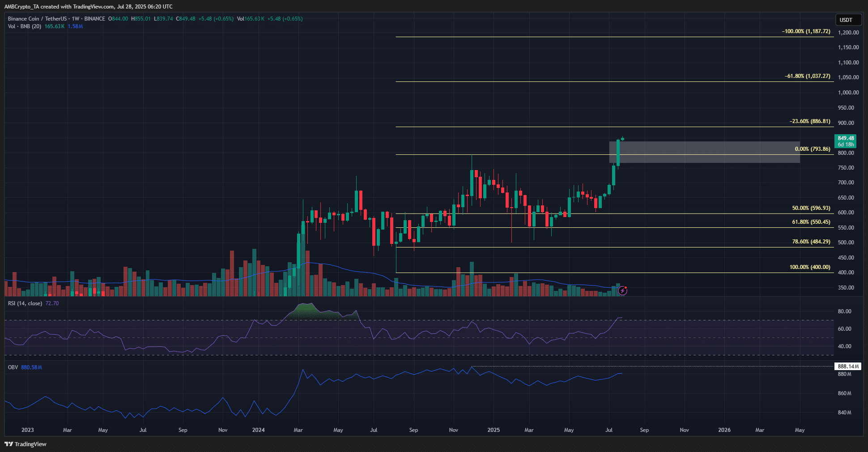Select the OBV indicator legend

(13, 367)
